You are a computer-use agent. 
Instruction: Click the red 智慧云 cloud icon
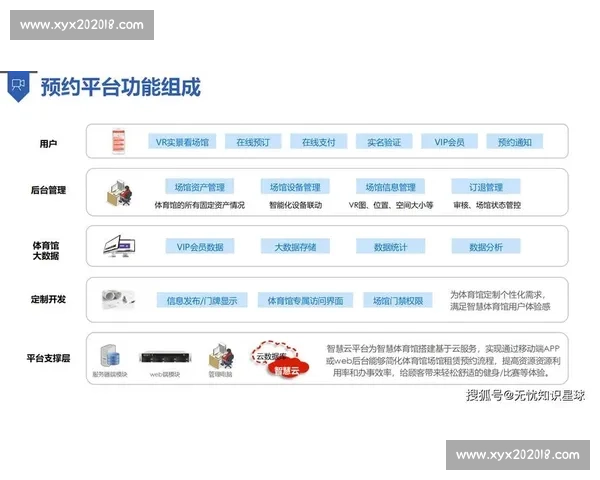pyautogui.click(x=287, y=370)
